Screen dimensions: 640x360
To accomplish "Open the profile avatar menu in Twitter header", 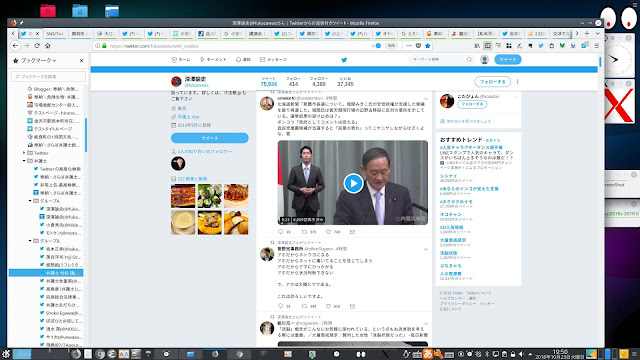I will pos(484,60).
